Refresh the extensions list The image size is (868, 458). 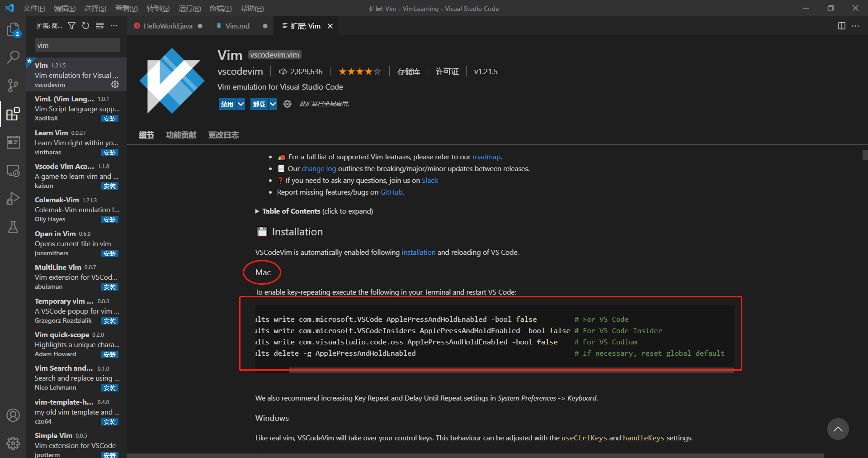click(x=85, y=26)
